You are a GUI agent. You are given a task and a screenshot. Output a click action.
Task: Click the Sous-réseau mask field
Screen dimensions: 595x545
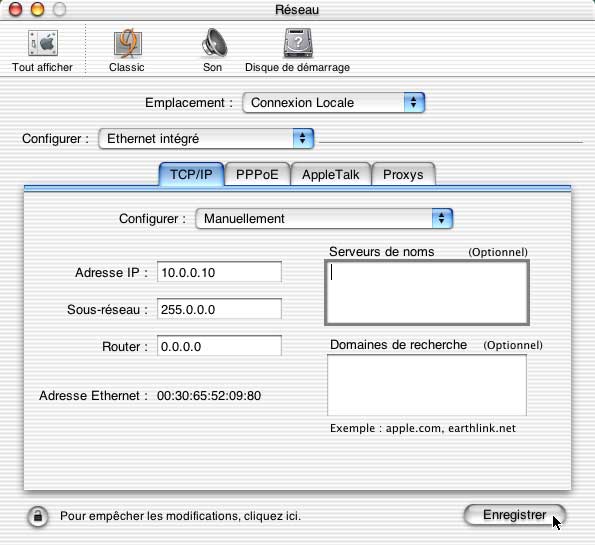coord(219,309)
